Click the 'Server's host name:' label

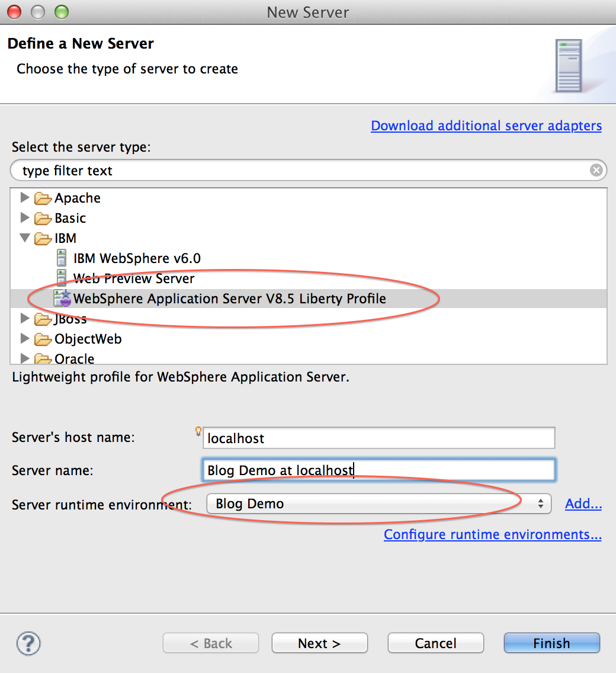(73, 437)
